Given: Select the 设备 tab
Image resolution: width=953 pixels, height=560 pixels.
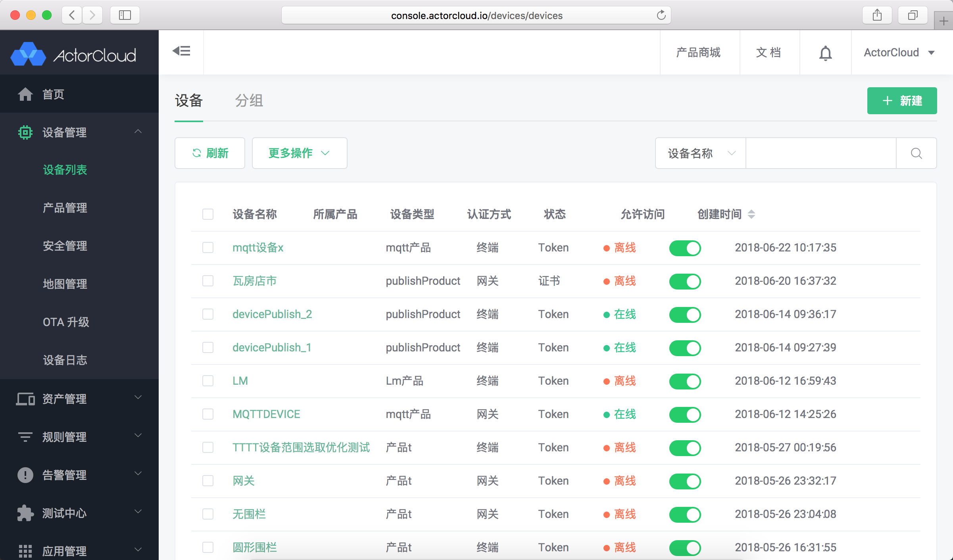Looking at the screenshot, I should point(189,101).
